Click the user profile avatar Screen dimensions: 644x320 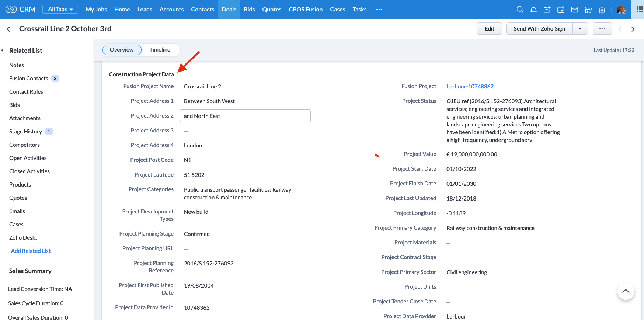[x=622, y=10]
